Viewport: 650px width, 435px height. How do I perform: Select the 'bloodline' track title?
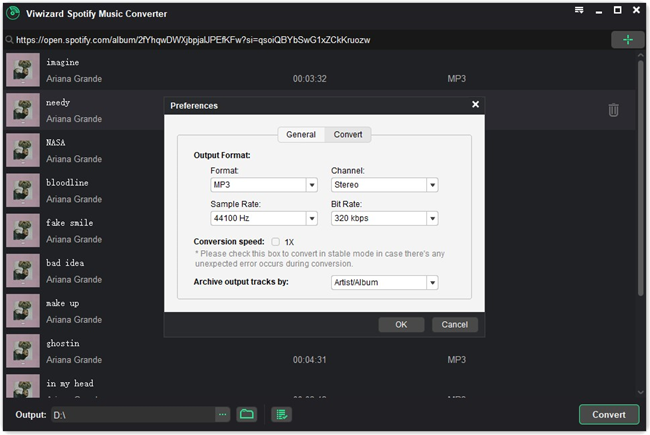coord(67,182)
